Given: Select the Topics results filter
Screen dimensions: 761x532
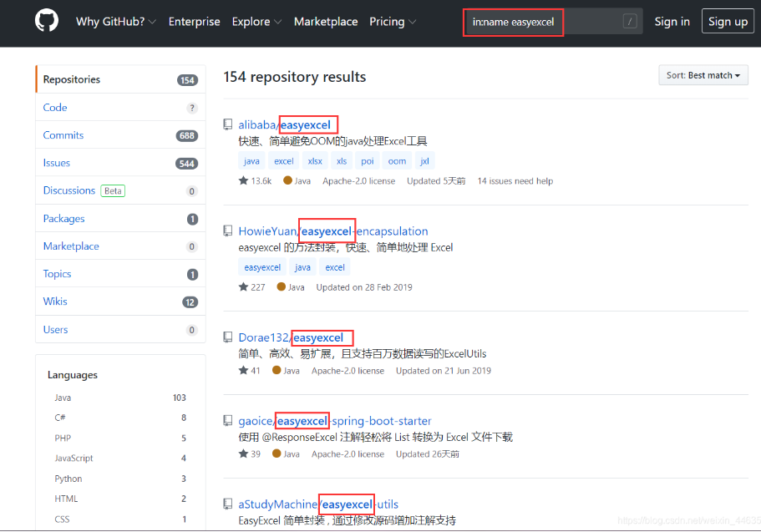Looking at the screenshot, I should click(120, 274).
